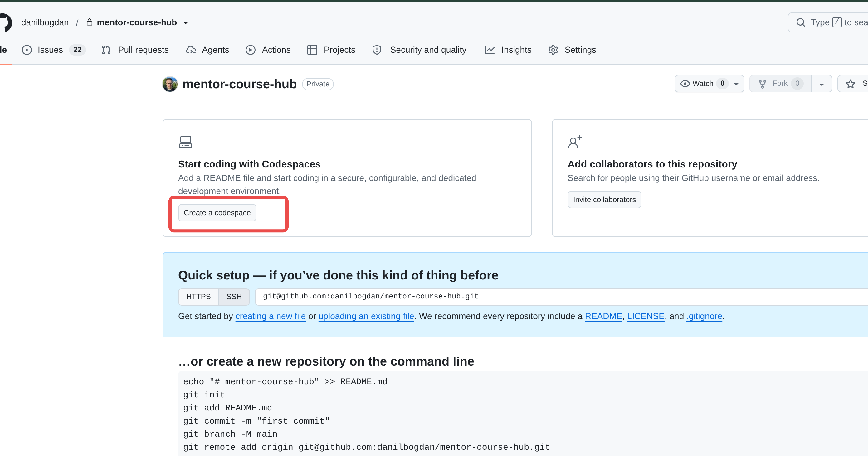Screen dimensions: 868x456
Task: Click the Add collaborators to this repository heading
Action: point(652,164)
